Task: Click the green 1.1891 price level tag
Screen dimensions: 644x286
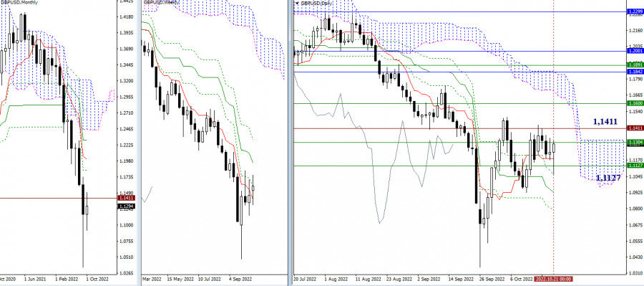Action: [x=635, y=65]
